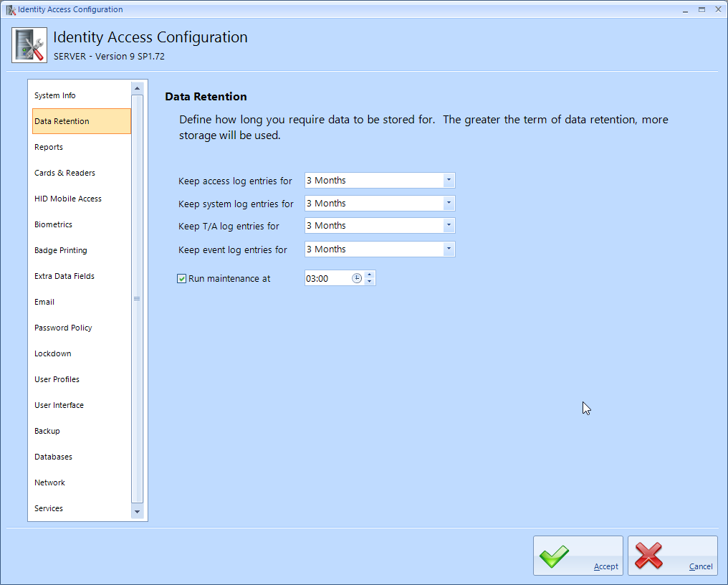Click the title bar application icon
The image size is (728, 585).
[11, 9]
